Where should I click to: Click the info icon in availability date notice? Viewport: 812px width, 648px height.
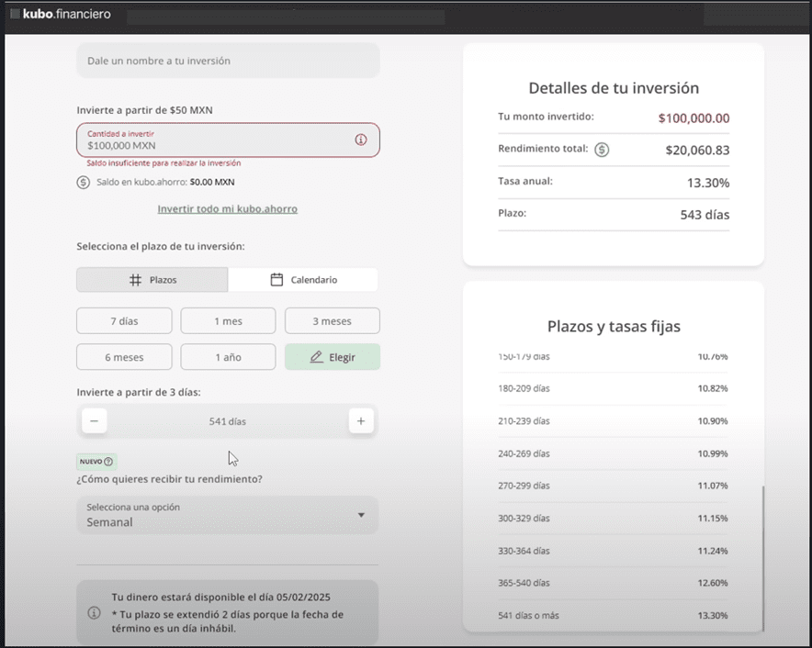(94, 612)
